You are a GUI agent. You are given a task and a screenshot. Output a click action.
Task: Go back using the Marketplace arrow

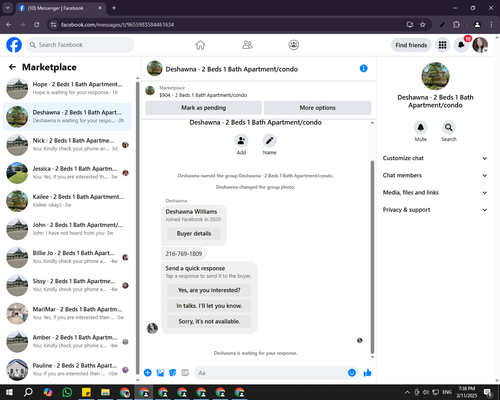pyautogui.click(x=12, y=67)
